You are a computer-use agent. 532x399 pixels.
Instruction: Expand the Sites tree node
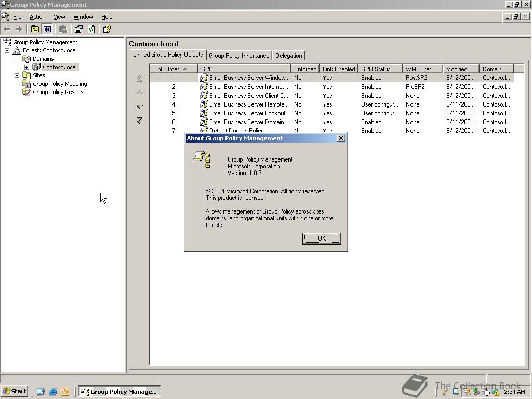(17, 75)
